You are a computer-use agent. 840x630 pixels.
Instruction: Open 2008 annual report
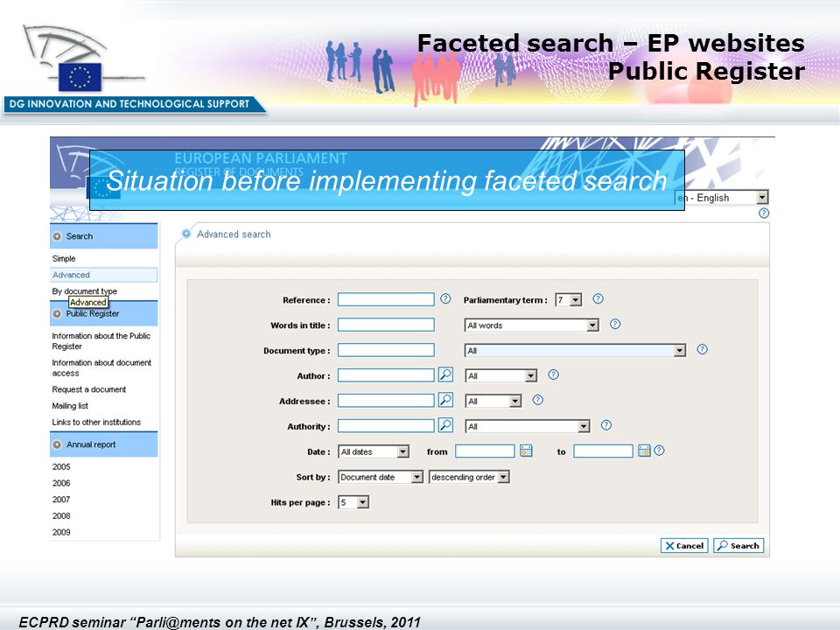(x=61, y=516)
